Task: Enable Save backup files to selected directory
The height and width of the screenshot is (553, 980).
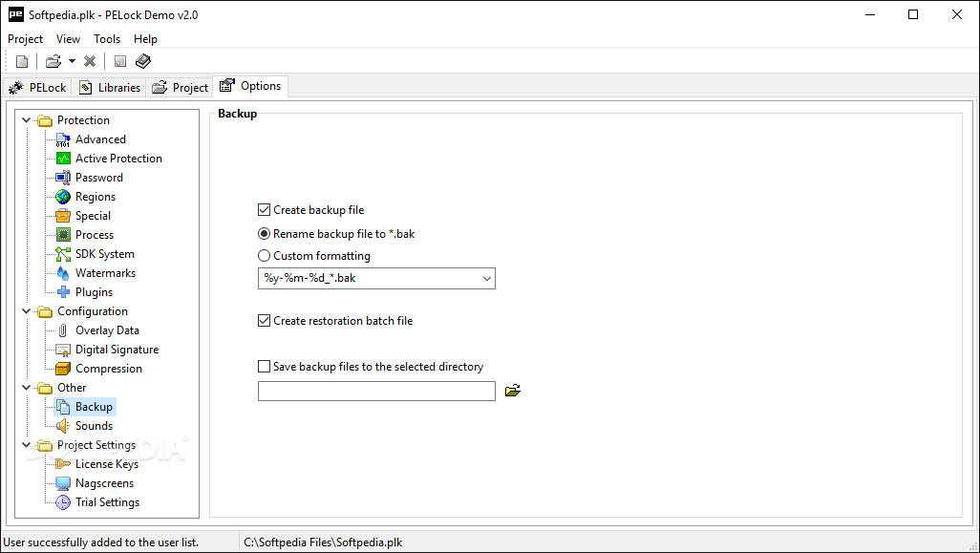Action: [265, 367]
